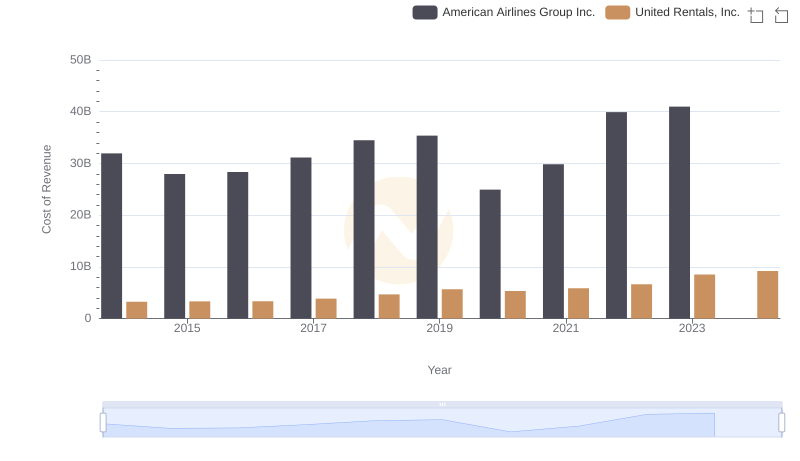
Task: Click the data zoom top move handle
Action: pos(442,404)
